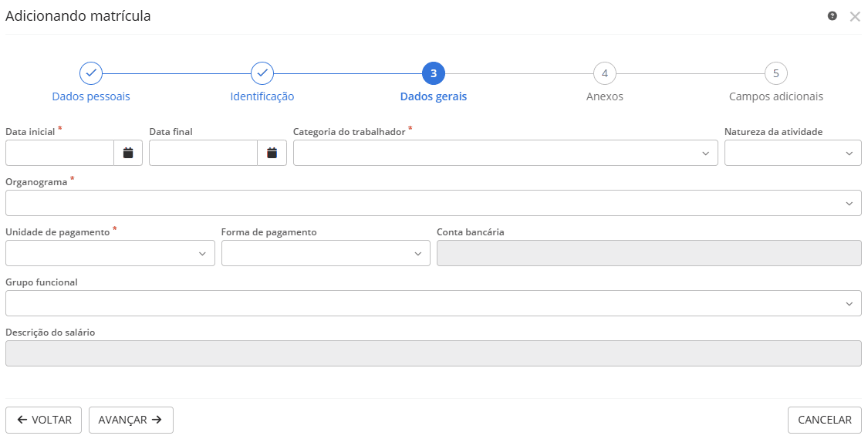
Task: Click the step 4 Anexos circle
Action: pyautogui.click(x=605, y=73)
